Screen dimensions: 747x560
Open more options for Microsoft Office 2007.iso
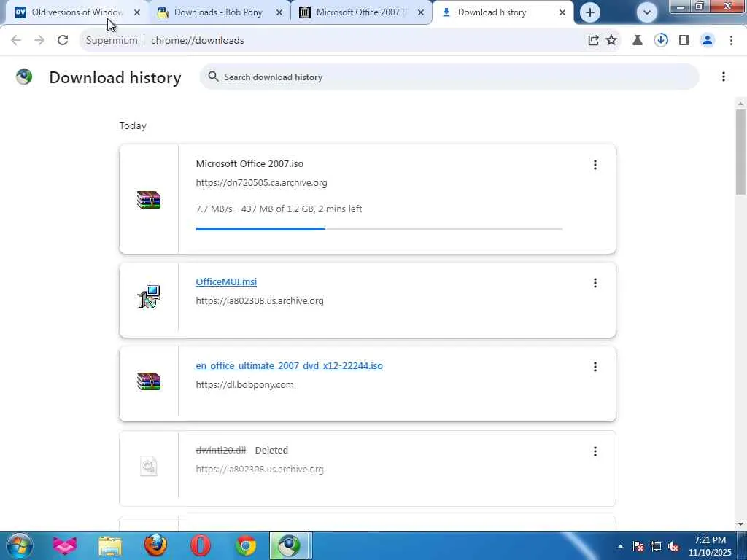tap(595, 165)
